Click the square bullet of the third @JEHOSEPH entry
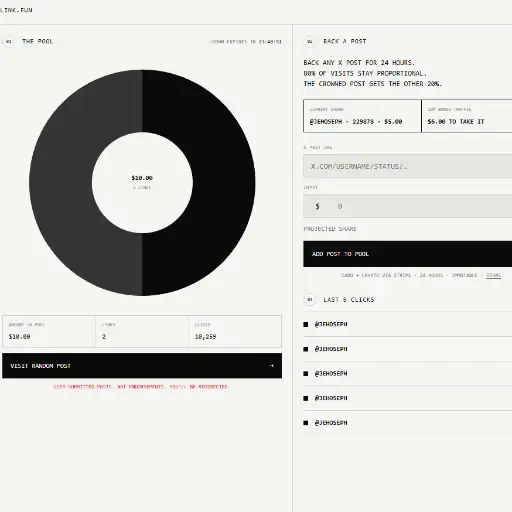 [x=306, y=374]
